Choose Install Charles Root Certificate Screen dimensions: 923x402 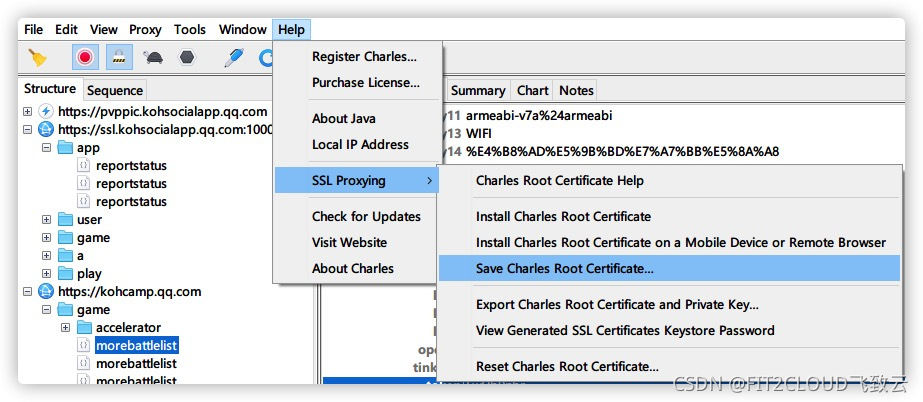[670, 217]
